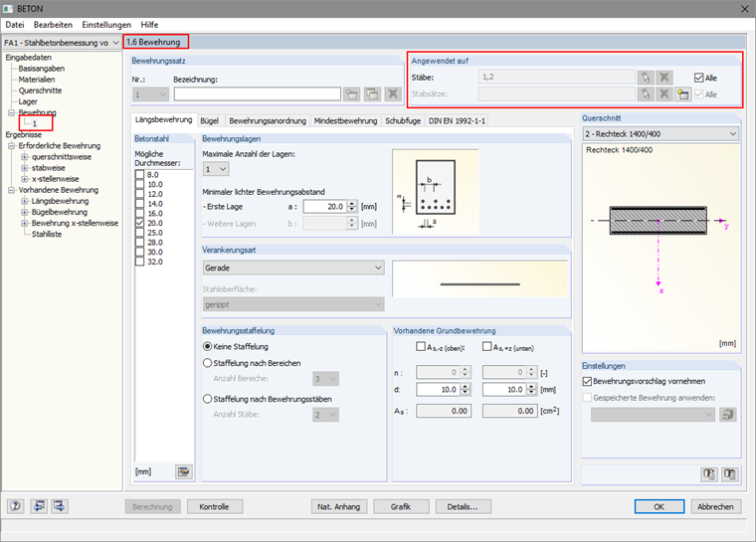
Task: Select Stahlliste in the tree
Action: (47, 234)
